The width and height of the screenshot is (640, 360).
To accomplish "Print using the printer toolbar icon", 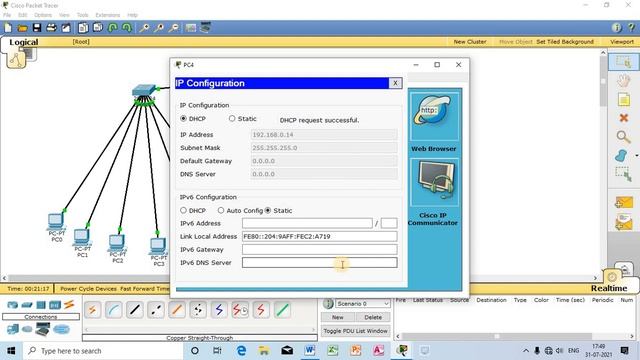I will tap(51, 28).
